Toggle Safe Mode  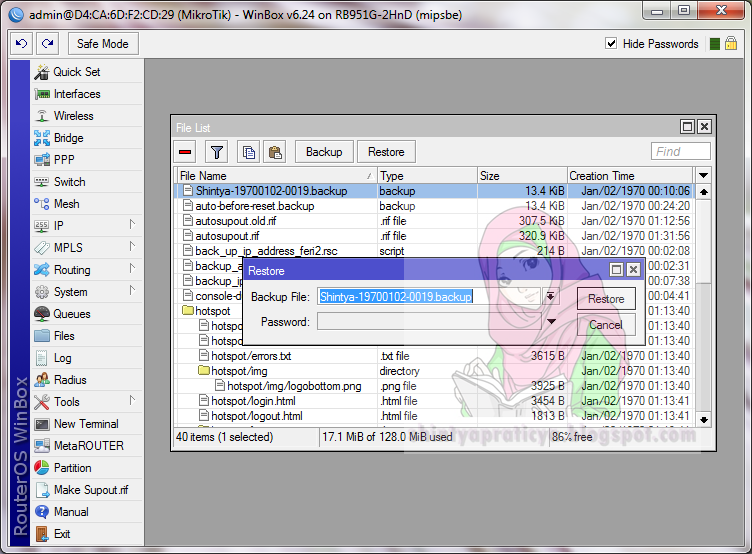103,44
